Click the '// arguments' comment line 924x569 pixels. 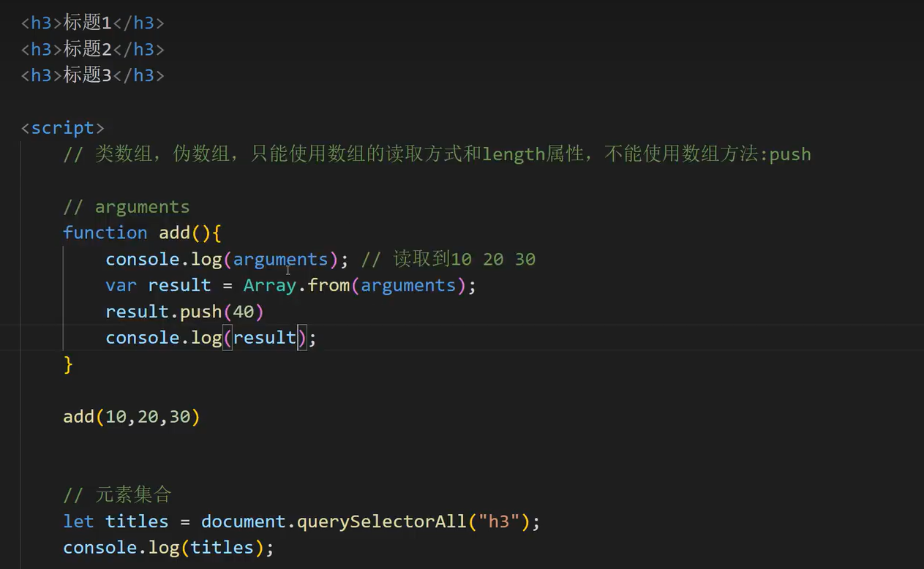click(x=127, y=207)
